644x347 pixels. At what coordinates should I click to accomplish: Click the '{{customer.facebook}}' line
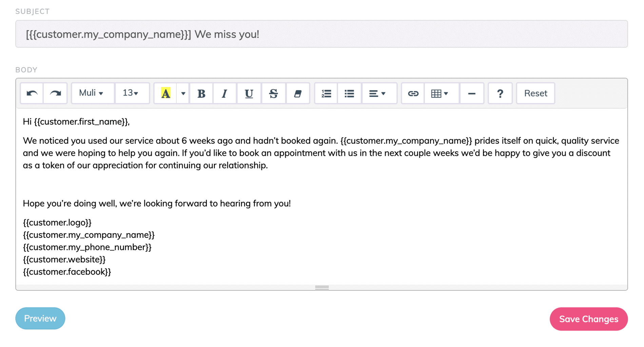[x=67, y=272]
